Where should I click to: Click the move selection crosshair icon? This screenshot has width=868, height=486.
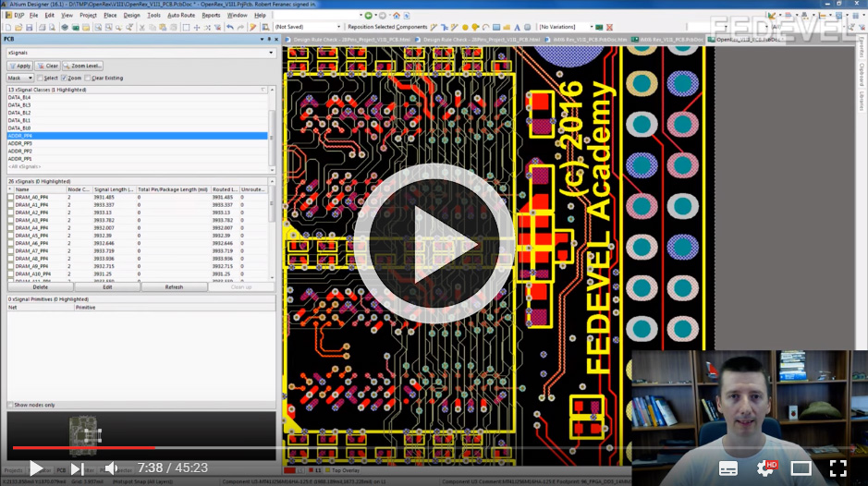coord(197,27)
